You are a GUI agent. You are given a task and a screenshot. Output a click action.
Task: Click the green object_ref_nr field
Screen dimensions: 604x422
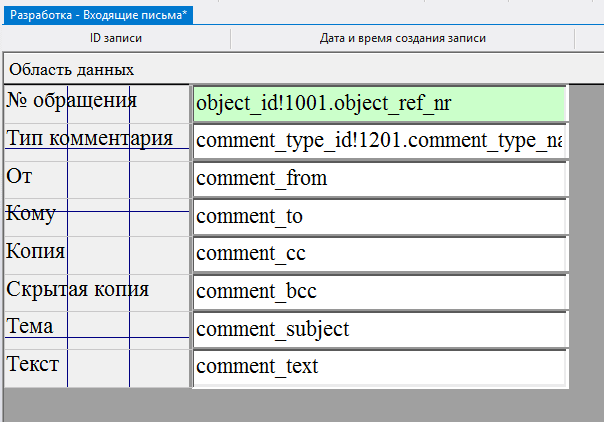pyautogui.click(x=379, y=104)
